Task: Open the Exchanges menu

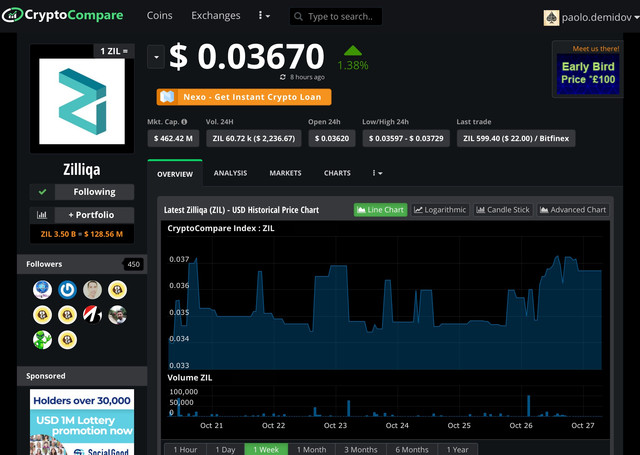Action: (216, 16)
